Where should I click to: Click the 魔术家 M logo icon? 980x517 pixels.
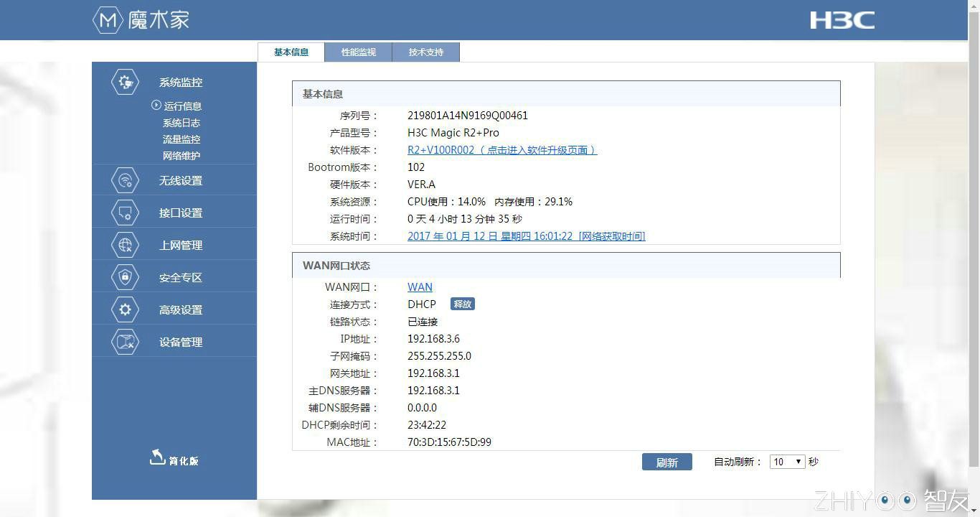tap(108, 20)
